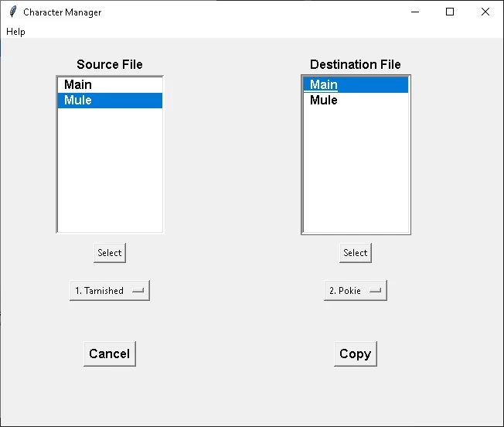Close the Character Manager window

click(x=485, y=12)
